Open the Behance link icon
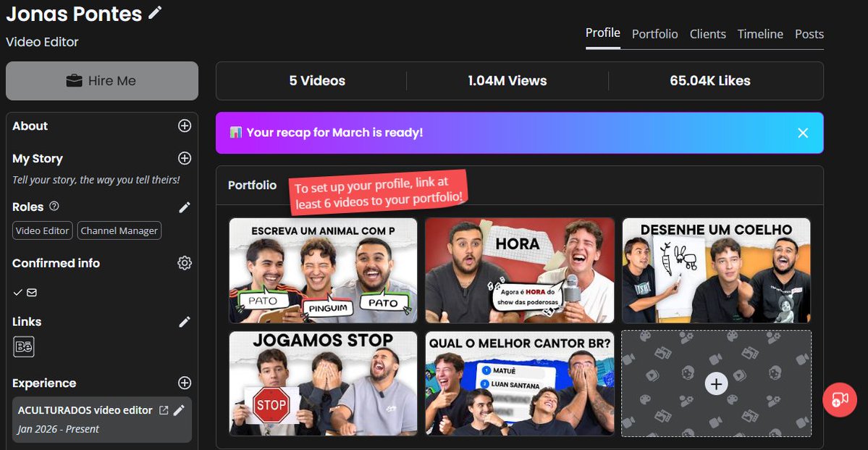 coord(24,347)
